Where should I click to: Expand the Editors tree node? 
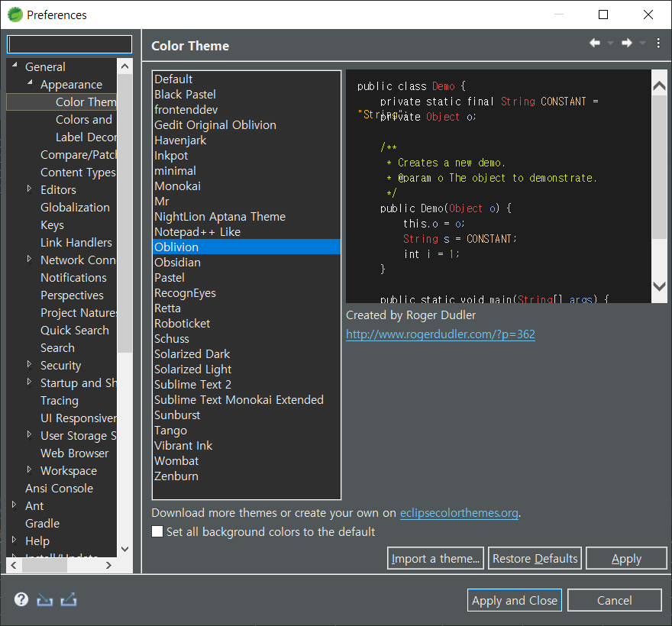[x=29, y=189]
